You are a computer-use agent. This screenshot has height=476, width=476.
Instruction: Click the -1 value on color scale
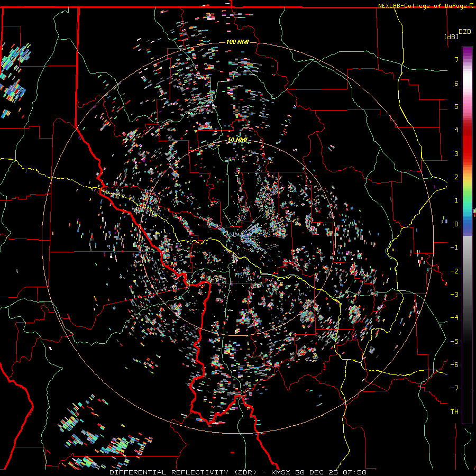tap(454, 248)
